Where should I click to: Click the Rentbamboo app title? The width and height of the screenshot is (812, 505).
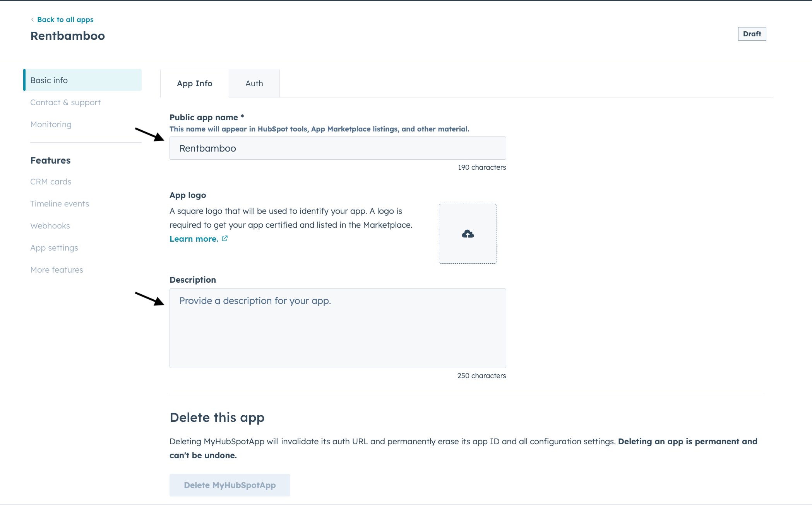pos(68,36)
